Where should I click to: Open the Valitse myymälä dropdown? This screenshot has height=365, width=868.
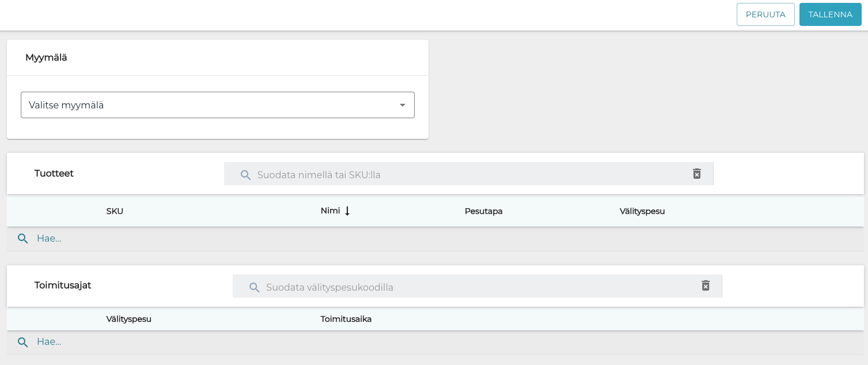[x=217, y=105]
